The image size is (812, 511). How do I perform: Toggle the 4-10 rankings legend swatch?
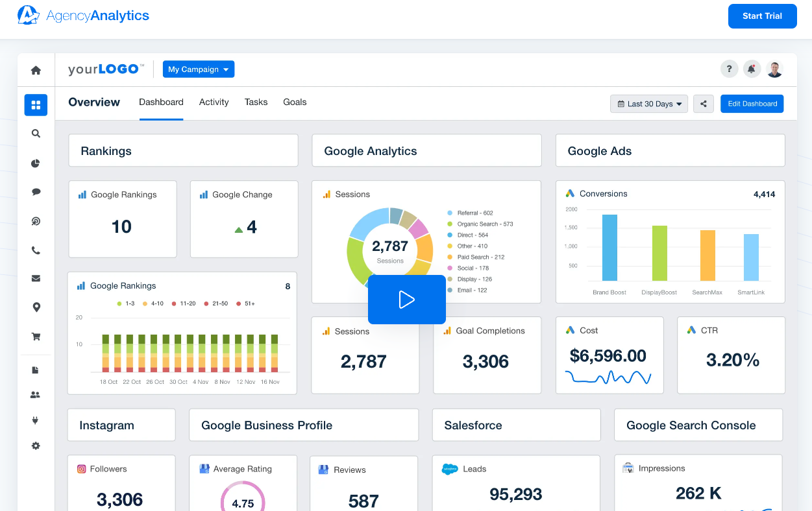pos(145,303)
